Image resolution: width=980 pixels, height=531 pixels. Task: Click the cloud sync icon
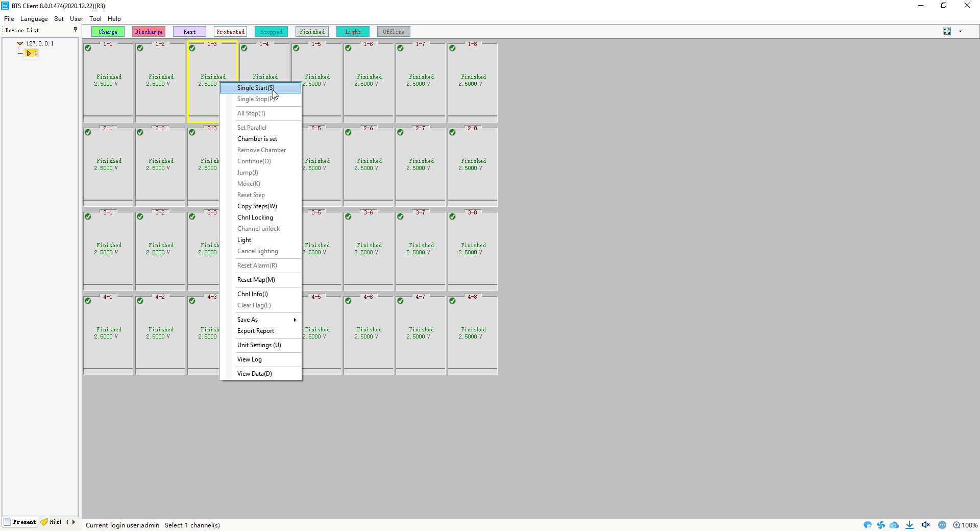coord(894,525)
